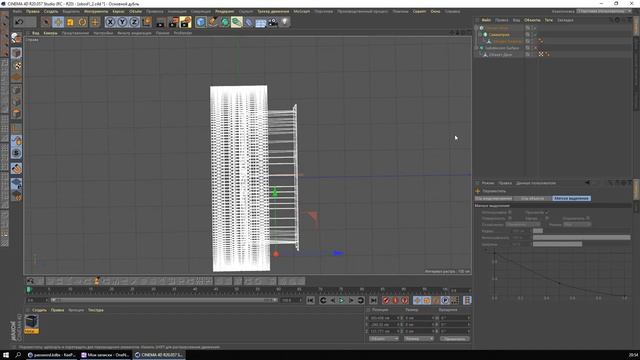Toggle the Z axis lock
This screenshot has height=360, width=640.
coord(134,22)
